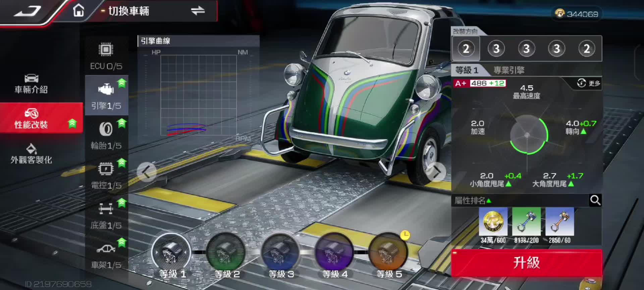Select the 等級 5 orange engine level
644x290 pixels.
tap(388, 254)
